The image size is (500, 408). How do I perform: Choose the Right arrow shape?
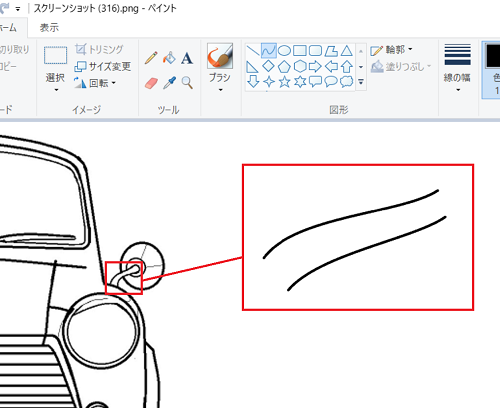[x=315, y=66]
